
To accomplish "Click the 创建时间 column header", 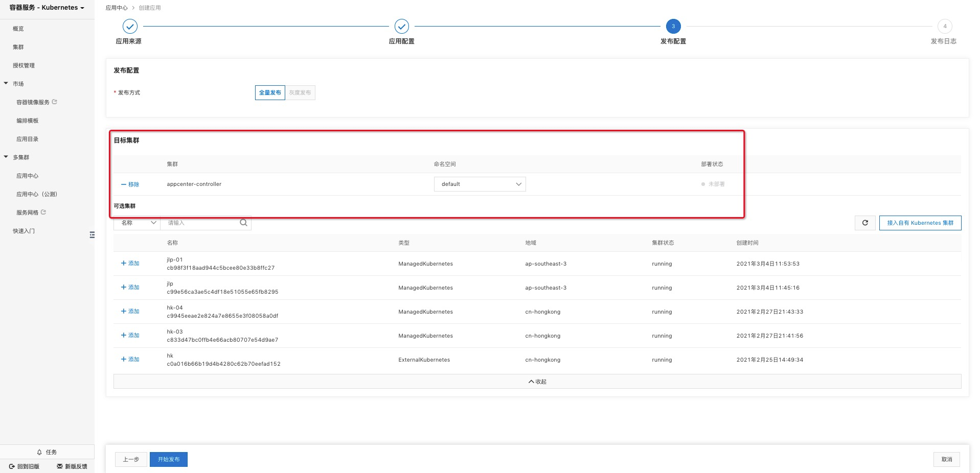I will (x=747, y=243).
